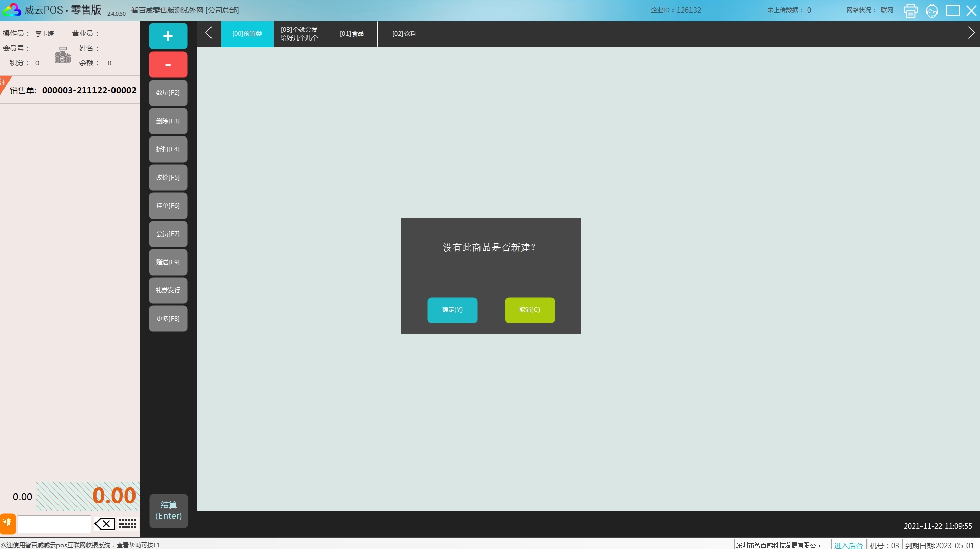Viewport: 980px width, 549px height.
Task: Open the 更多[F8] more options button
Action: (x=168, y=319)
